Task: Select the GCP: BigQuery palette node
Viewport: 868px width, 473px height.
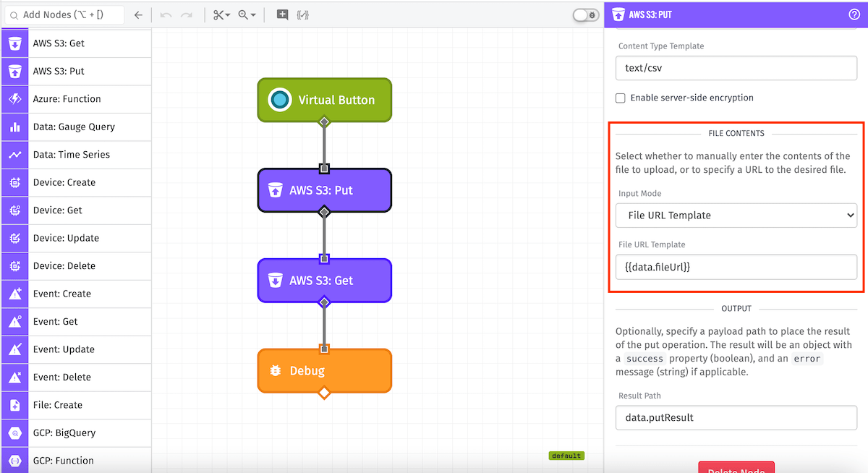Action: click(x=76, y=433)
